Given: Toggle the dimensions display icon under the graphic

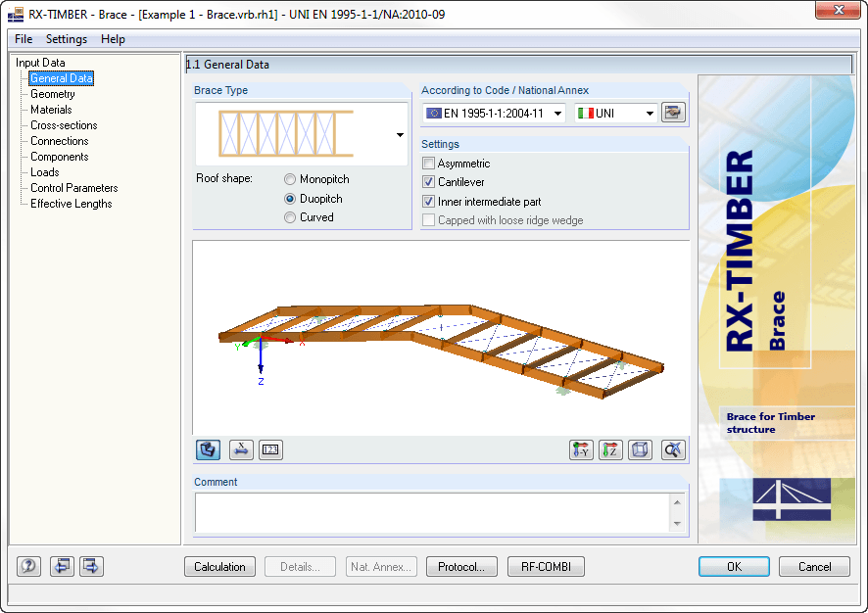Looking at the screenshot, I should pyautogui.click(x=239, y=449).
